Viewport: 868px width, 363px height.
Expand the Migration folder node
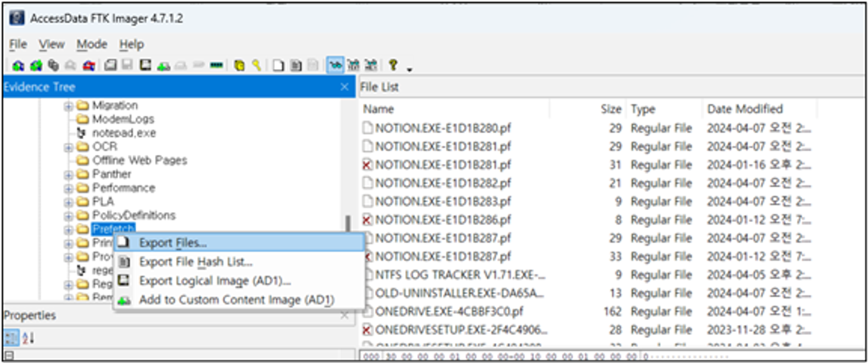(68, 106)
